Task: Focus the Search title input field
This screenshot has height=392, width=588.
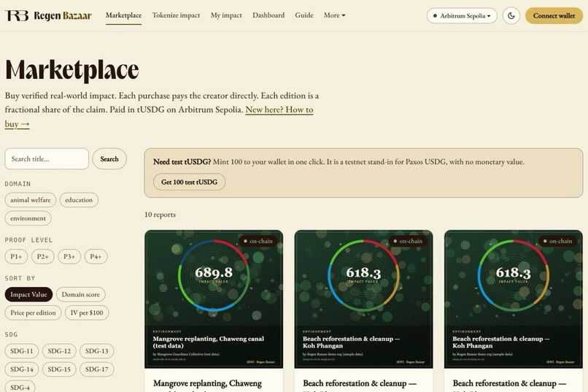Action: click(47, 158)
